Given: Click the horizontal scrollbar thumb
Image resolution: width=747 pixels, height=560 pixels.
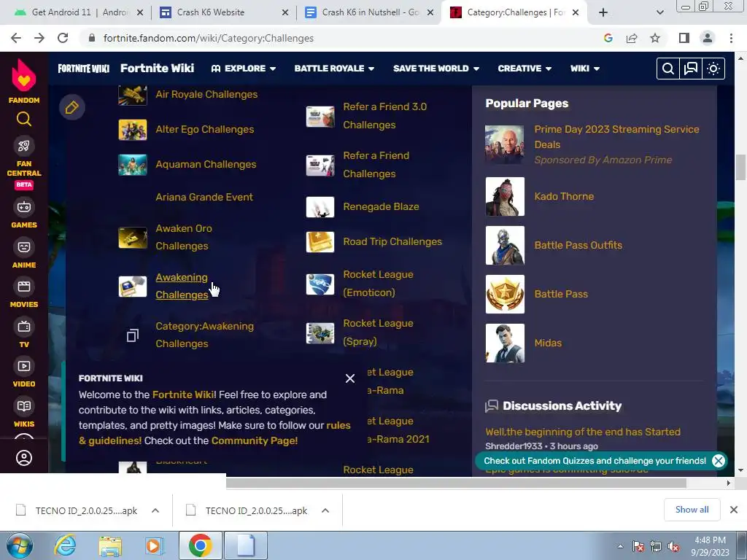Looking at the screenshot, I should pyautogui.click(x=456, y=483).
